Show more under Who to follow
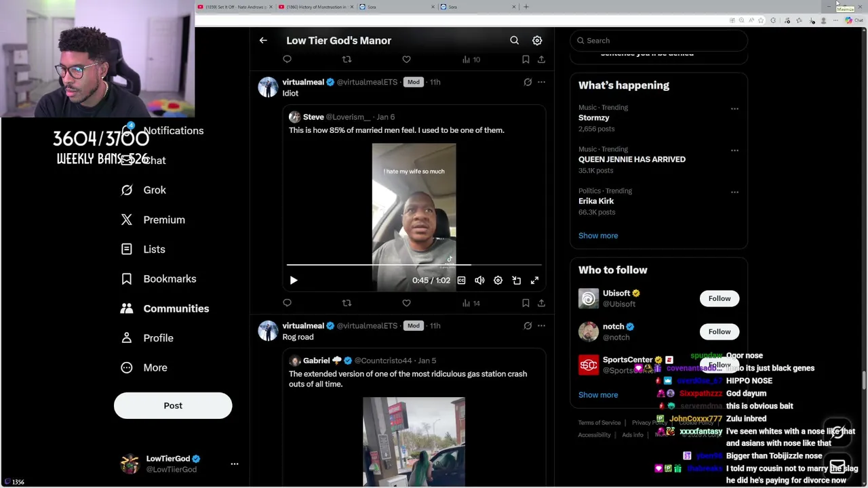 598,395
